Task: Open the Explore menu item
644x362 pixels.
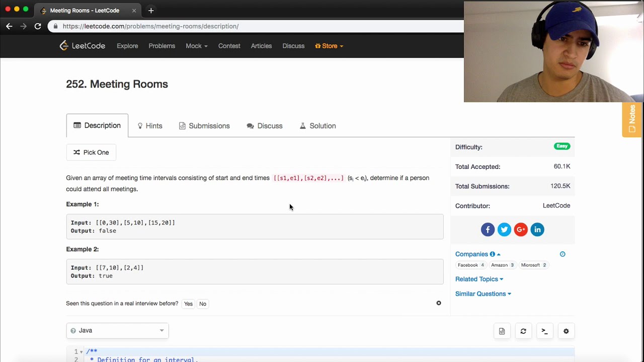Action: click(x=127, y=46)
